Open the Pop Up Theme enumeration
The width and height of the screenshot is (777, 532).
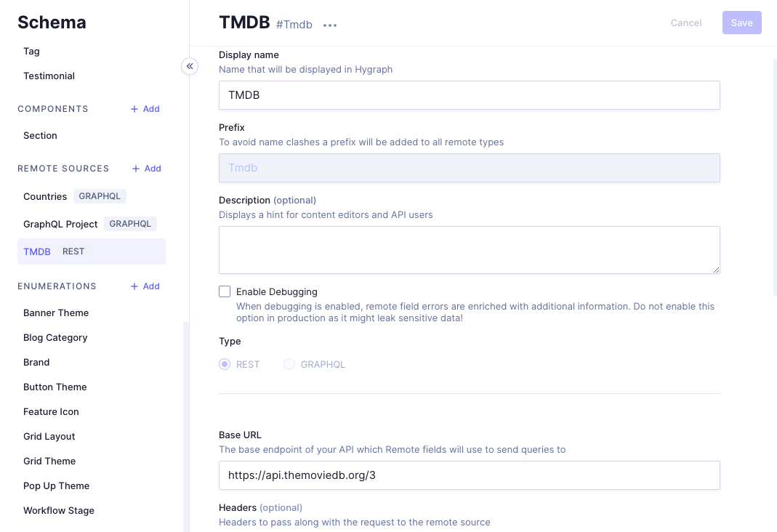click(57, 486)
